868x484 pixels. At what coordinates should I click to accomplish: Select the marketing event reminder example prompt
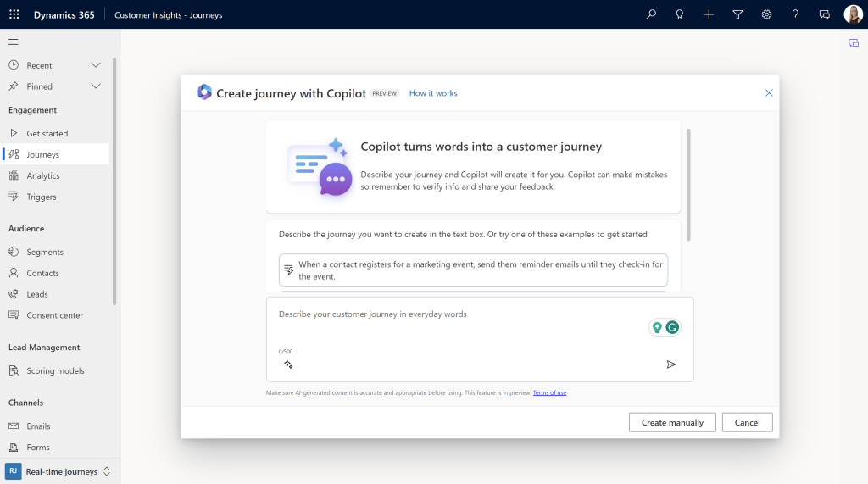[473, 270]
